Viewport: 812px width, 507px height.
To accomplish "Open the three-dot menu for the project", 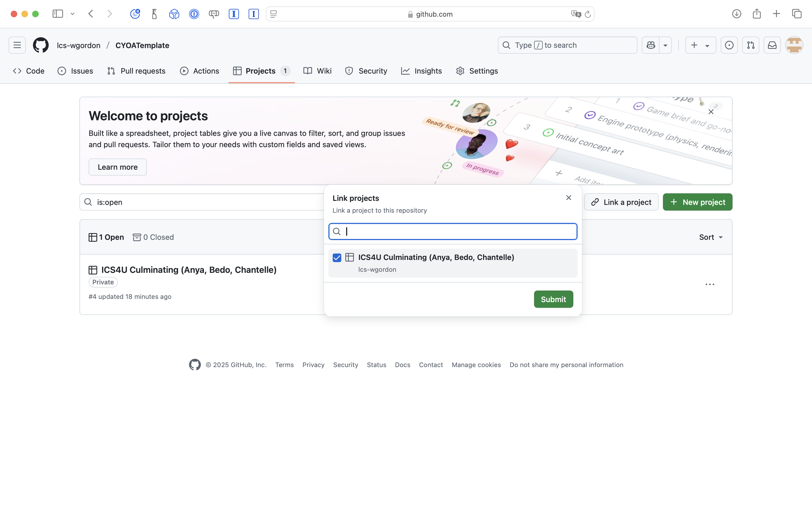I will [x=709, y=284].
